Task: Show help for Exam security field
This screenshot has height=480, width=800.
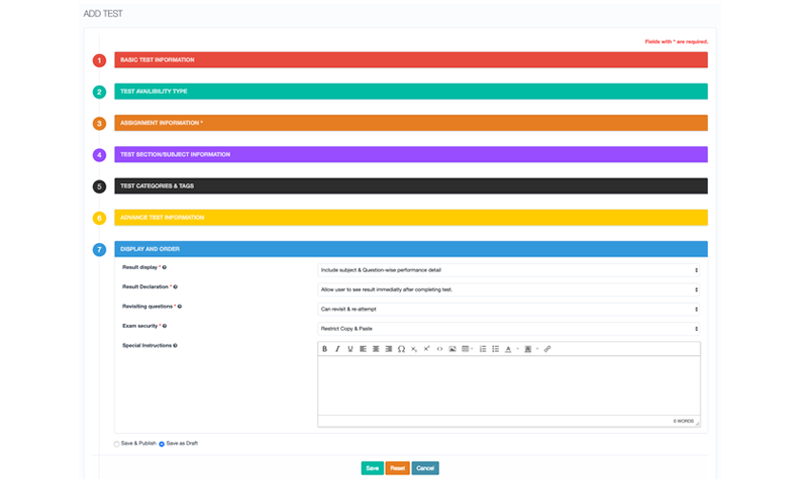Action: click(x=164, y=326)
